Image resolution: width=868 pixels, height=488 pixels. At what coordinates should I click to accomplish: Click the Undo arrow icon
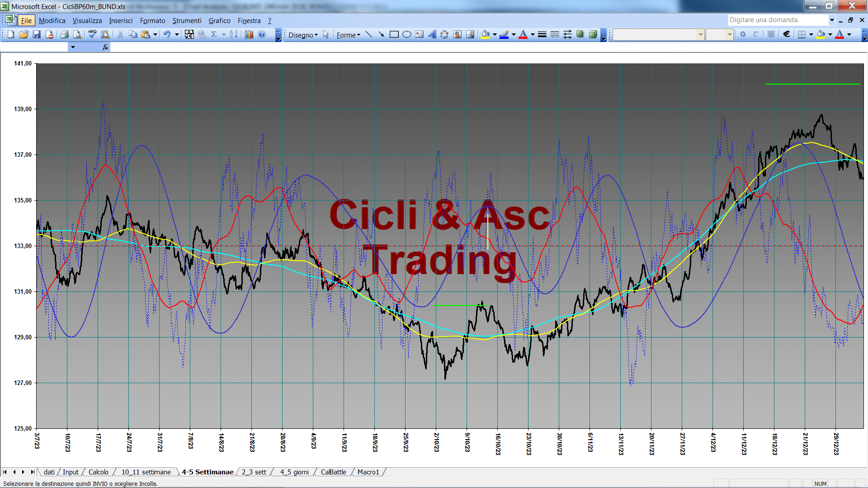click(167, 34)
